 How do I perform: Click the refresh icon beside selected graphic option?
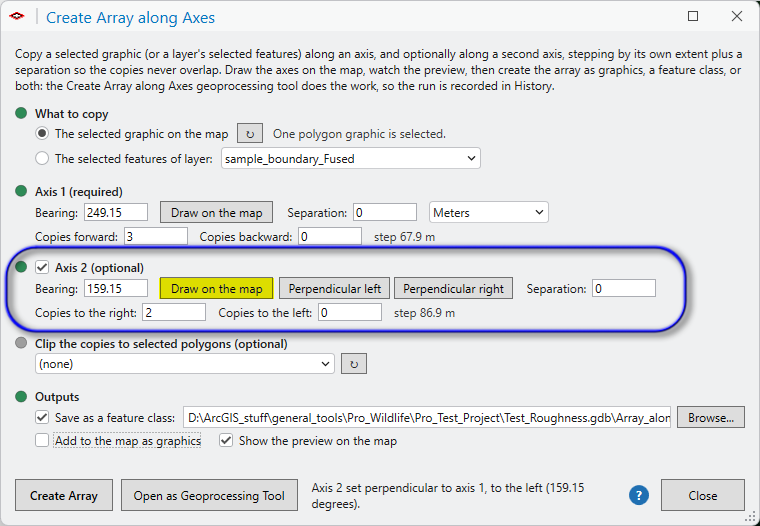pyautogui.click(x=250, y=134)
